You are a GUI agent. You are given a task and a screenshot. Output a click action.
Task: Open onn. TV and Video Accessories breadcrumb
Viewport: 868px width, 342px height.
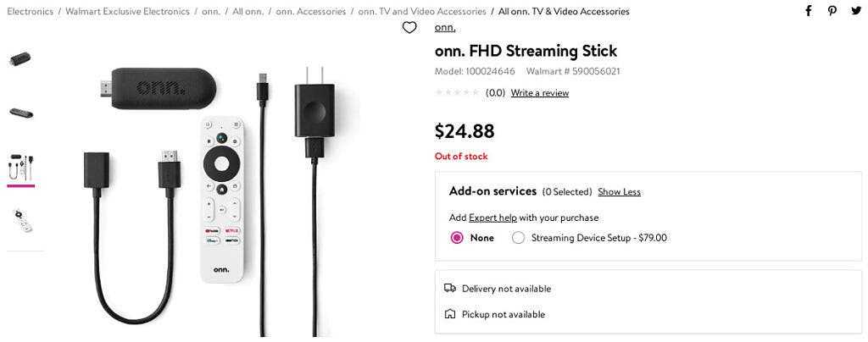pos(422,11)
